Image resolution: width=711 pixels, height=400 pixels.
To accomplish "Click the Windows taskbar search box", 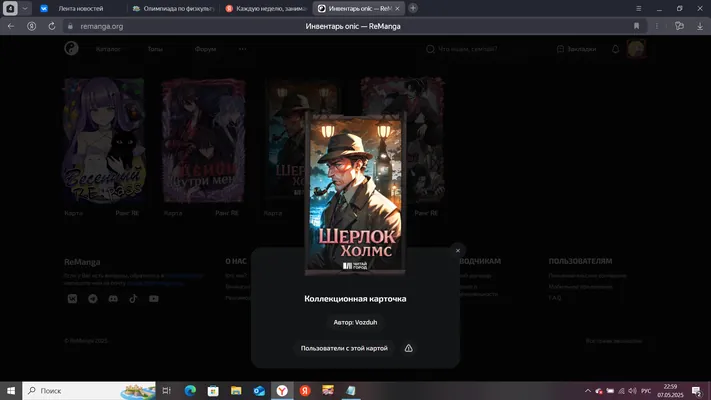I will 89,390.
